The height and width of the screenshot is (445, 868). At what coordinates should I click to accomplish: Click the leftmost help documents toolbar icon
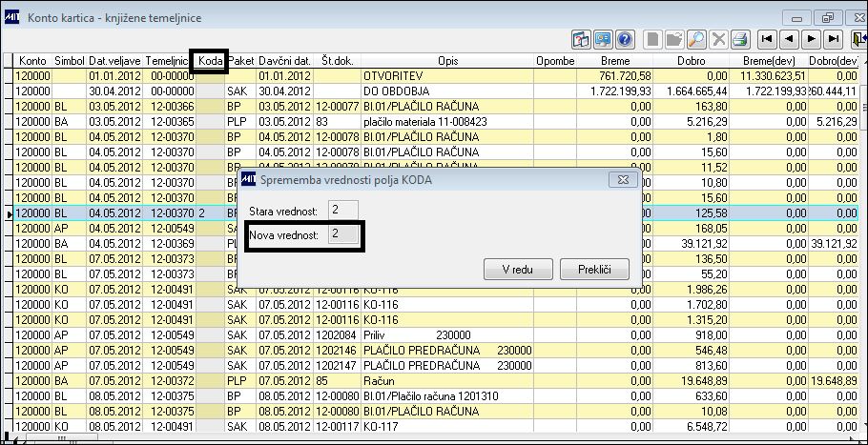[x=581, y=39]
